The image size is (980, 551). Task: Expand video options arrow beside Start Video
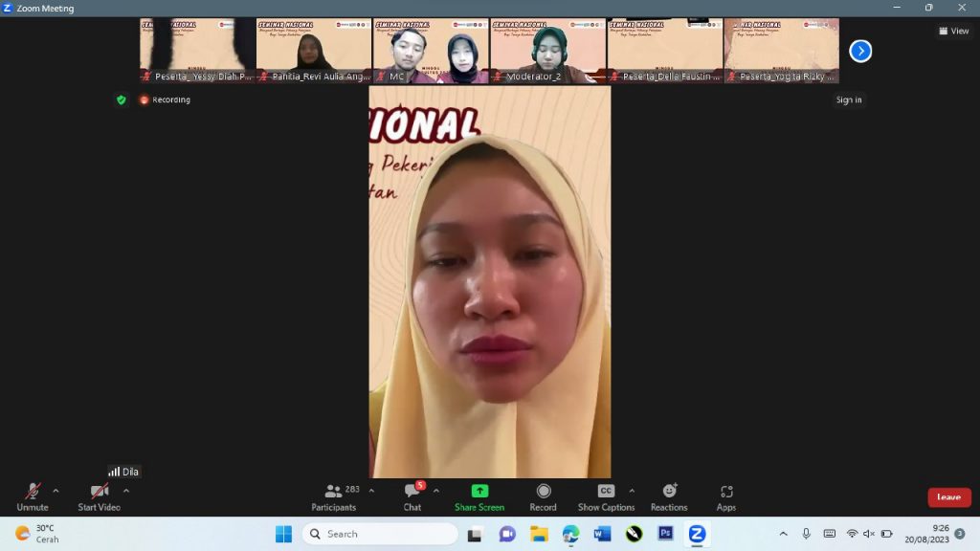coord(126,491)
